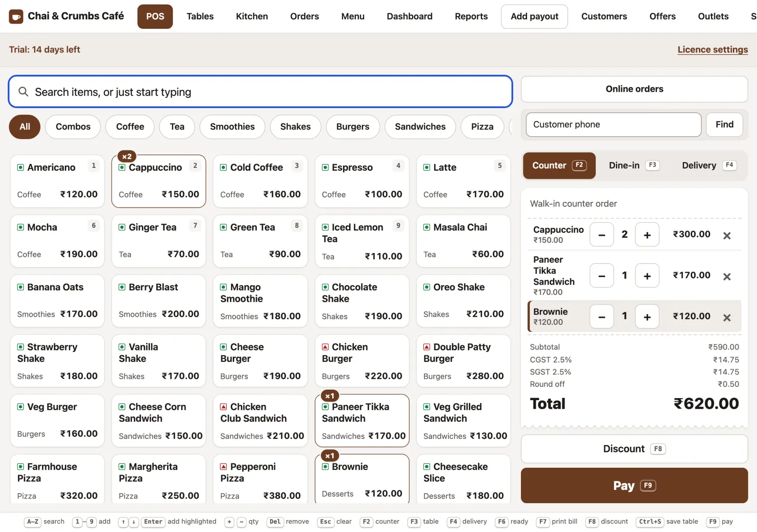Add Americano to the order

pyautogui.click(x=57, y=181)
